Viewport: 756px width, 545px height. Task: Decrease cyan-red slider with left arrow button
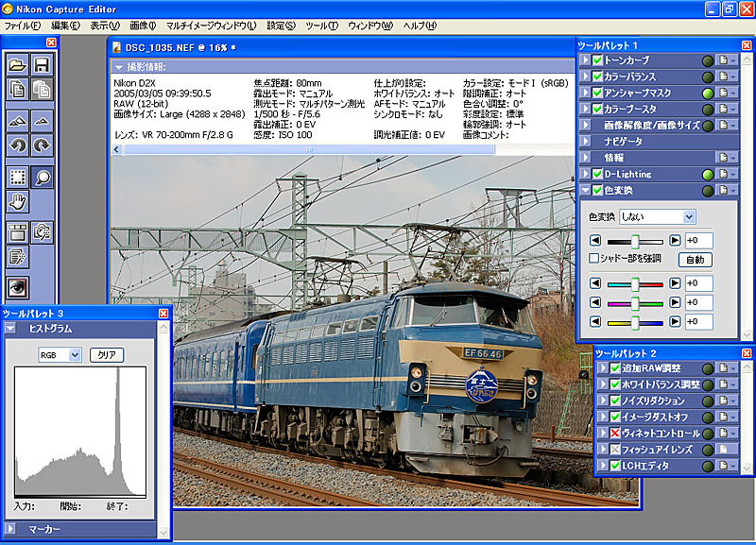[595, 283]
